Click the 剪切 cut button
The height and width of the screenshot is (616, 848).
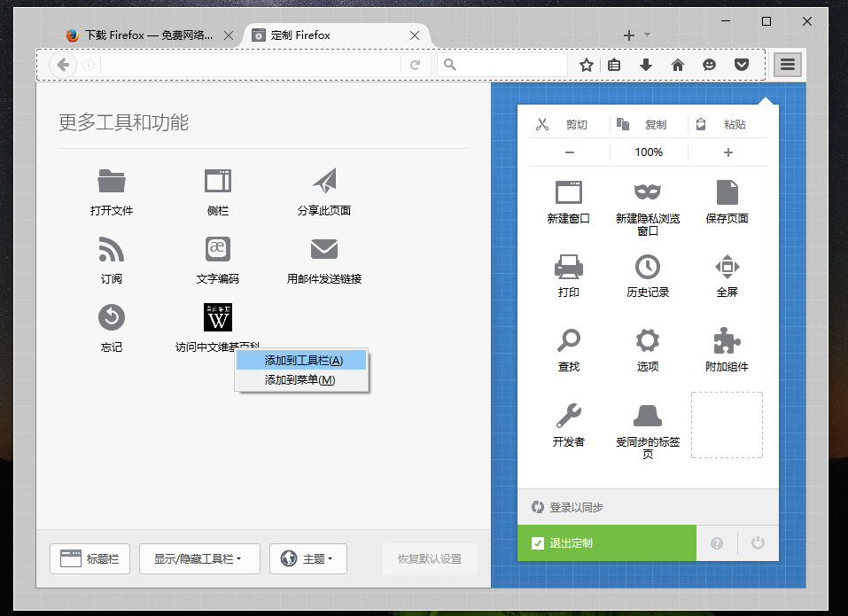[568, 124]
